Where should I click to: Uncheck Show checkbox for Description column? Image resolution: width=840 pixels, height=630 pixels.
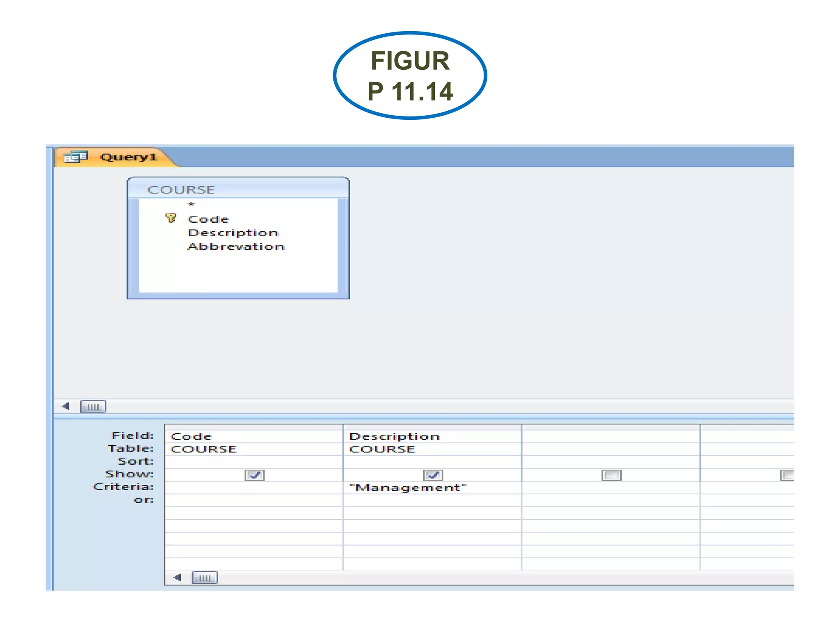[x=433, y=475]
